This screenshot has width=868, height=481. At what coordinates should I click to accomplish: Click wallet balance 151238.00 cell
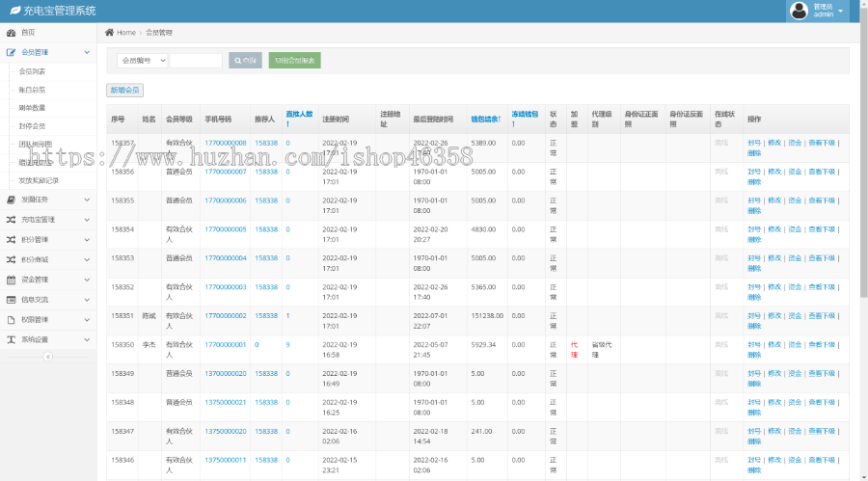tap(487, 315)
